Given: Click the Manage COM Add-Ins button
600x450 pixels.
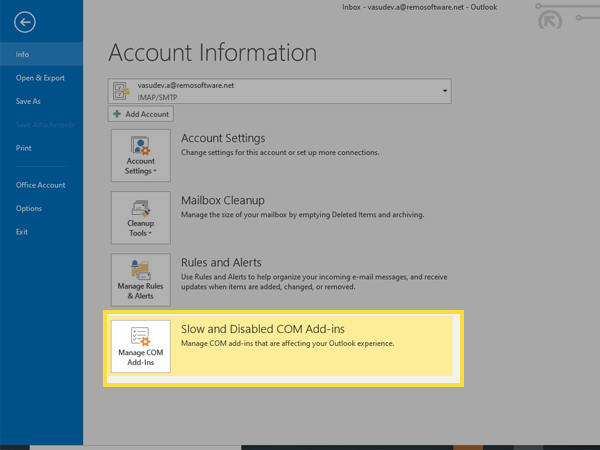Looking at the screenshot, I should pos(141,346).
